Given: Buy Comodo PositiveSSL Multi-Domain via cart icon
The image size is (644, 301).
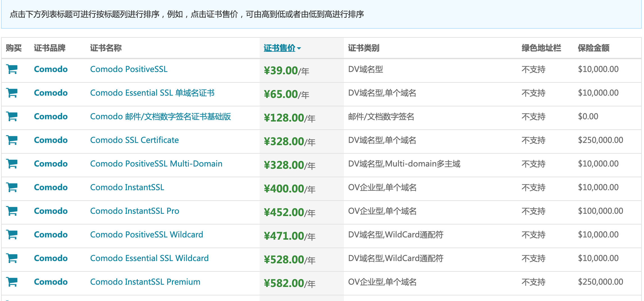Looking at the screenshot, I should coord(12,164).
